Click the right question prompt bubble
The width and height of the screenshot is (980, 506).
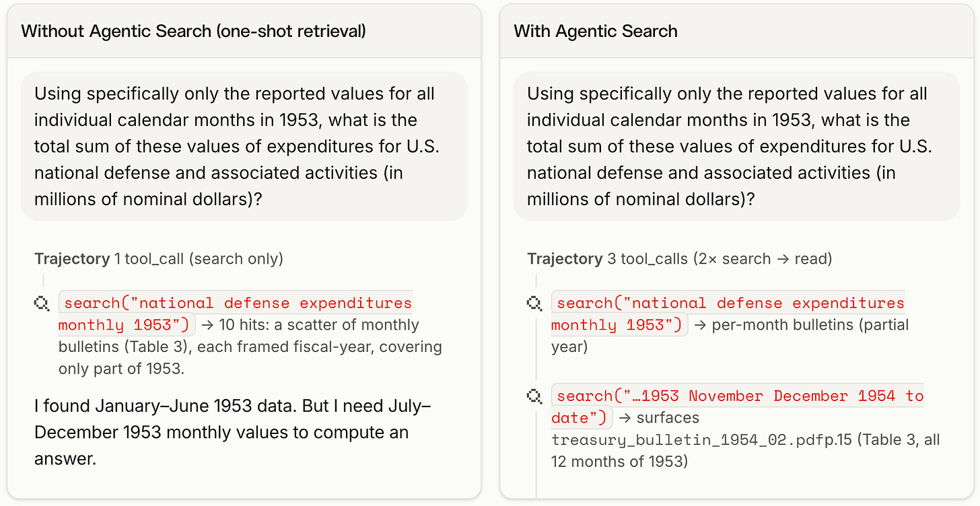point(737,146)
